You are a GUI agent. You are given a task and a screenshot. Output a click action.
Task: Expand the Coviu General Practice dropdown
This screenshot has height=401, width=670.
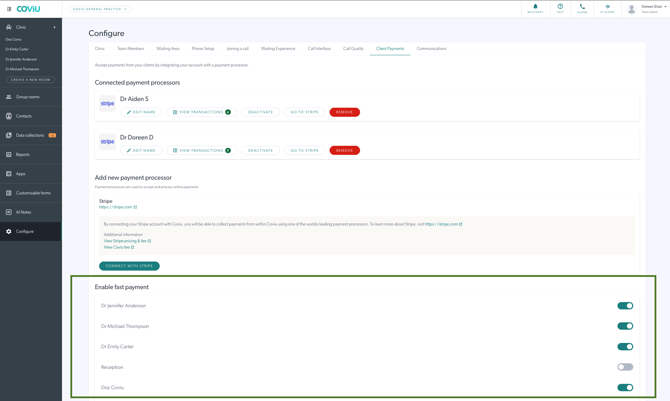100,9
